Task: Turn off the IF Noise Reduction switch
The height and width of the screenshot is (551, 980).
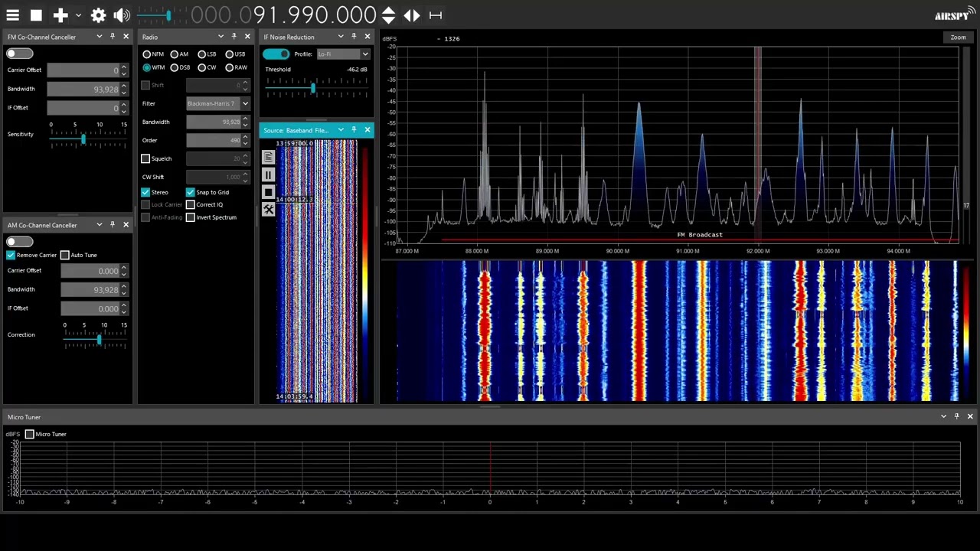Action: tap(276, 54)
